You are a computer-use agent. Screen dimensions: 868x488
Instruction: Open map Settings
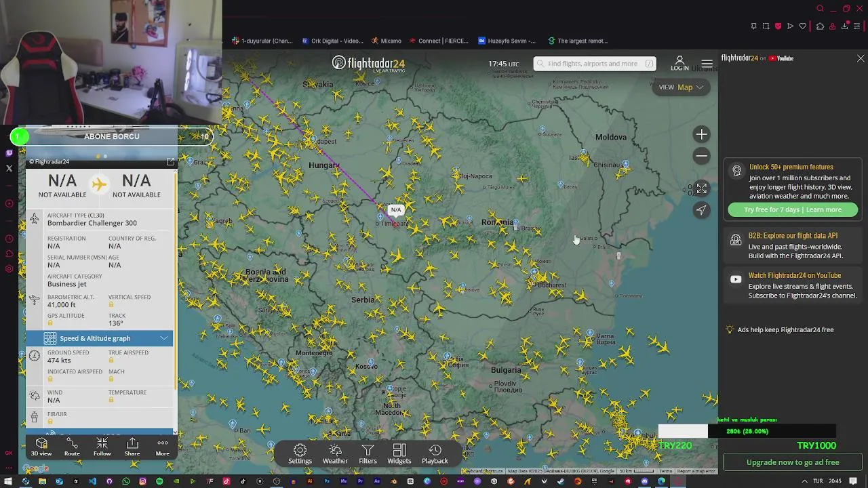point(300,454)
